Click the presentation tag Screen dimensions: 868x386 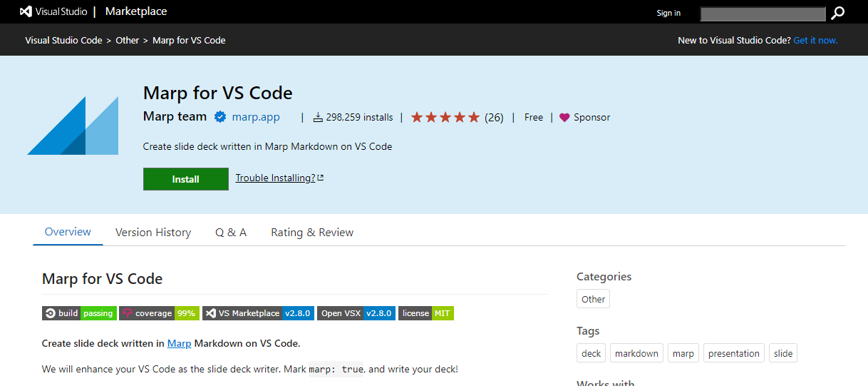point(734,353)
